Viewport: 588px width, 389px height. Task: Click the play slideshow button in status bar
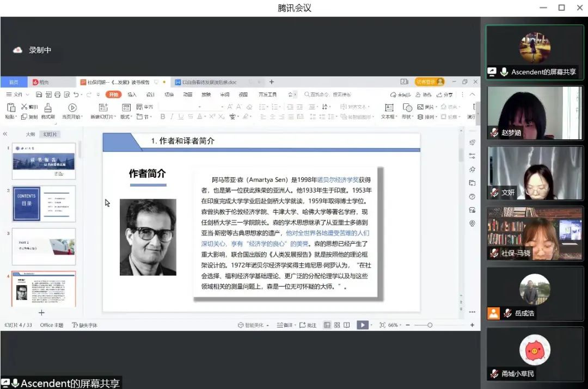click(362, 325)
